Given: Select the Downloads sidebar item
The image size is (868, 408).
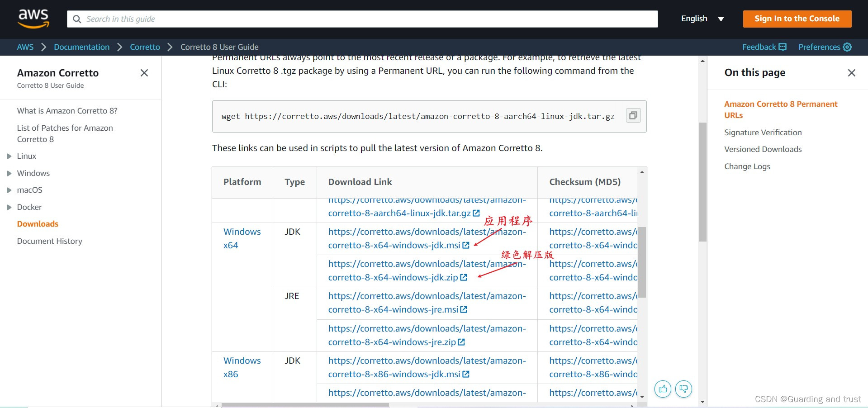Looking at the screenshot, I should pos(38,224).
